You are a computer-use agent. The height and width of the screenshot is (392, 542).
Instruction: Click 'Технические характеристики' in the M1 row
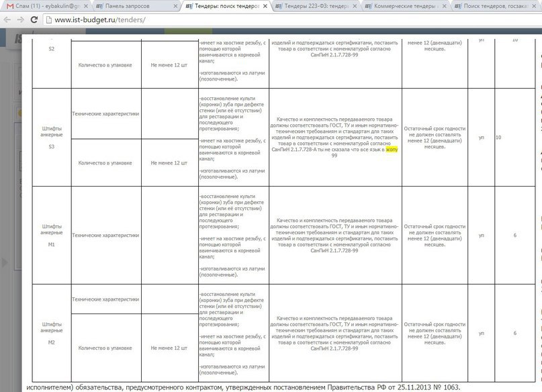[x=105, y=236]
